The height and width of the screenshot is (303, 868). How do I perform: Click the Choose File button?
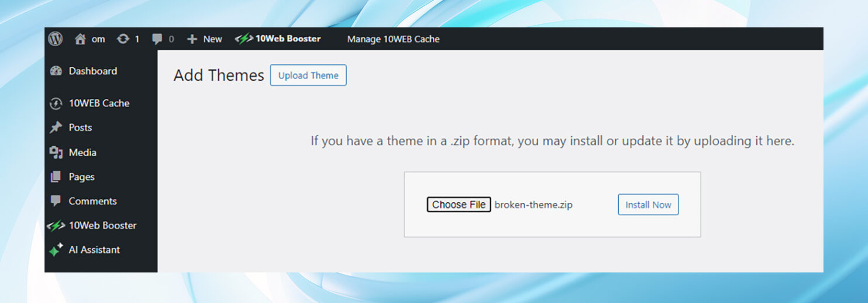459,205
